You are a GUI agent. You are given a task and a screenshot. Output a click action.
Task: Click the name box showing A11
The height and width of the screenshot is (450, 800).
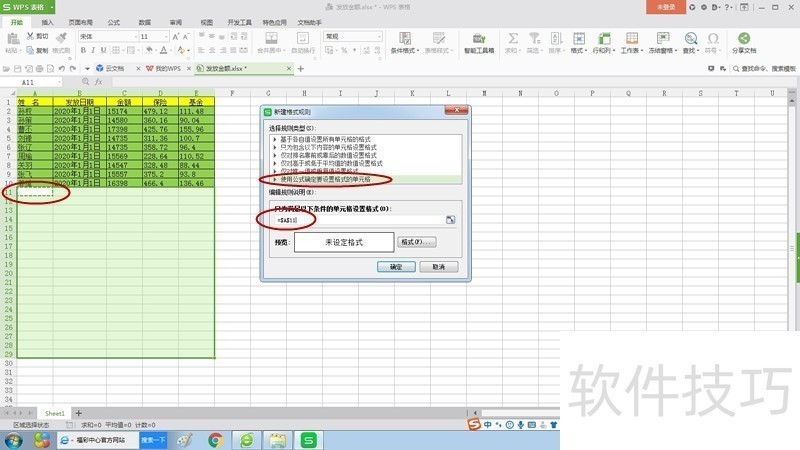32,82
